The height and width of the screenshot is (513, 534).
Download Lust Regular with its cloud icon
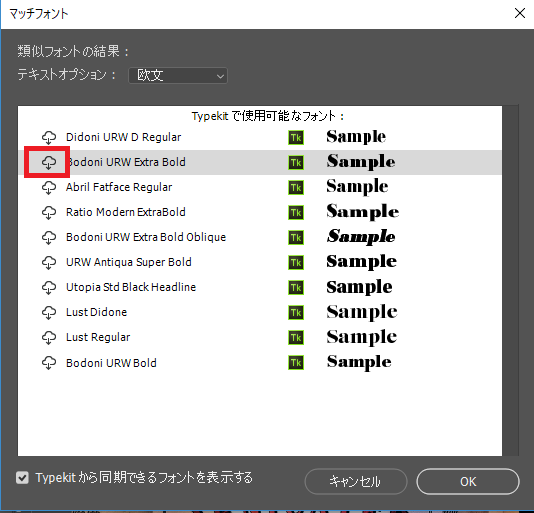49,338
